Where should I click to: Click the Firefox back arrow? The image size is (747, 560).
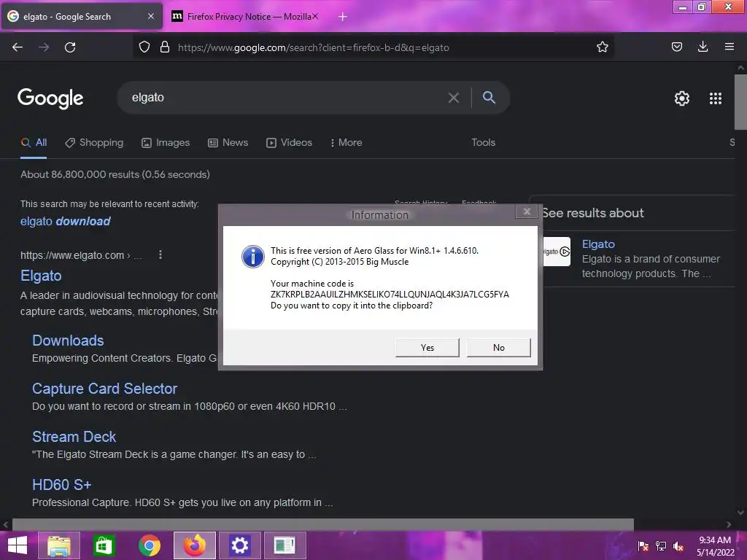click(x=18, y=47)
